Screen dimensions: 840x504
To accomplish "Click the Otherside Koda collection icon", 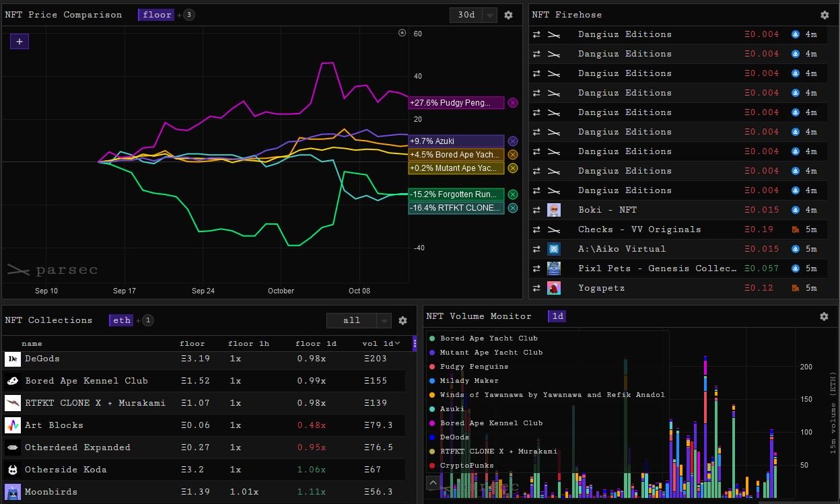I will pos(13,470).
